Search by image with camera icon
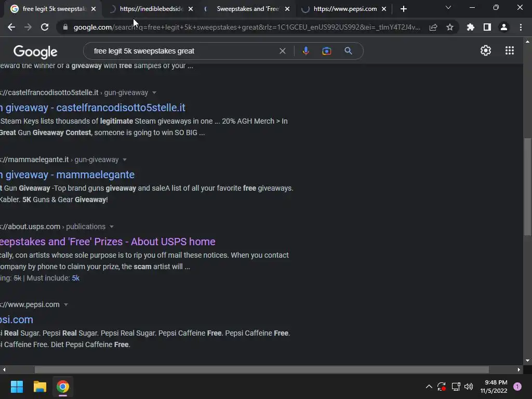 click(327, 51)
